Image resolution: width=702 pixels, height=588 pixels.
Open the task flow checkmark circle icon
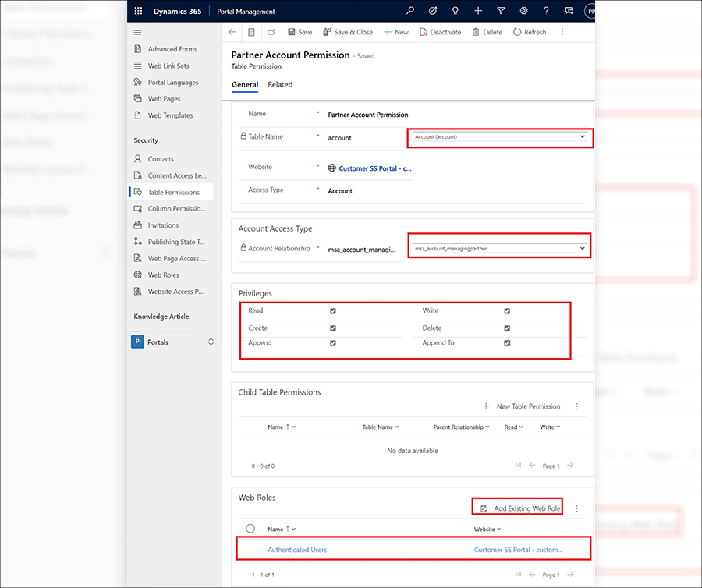[x=432, y=11]
